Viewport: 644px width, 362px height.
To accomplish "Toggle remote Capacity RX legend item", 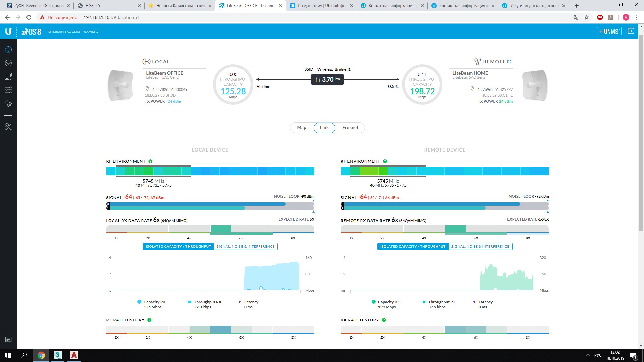I will click(x=386, y=304).
